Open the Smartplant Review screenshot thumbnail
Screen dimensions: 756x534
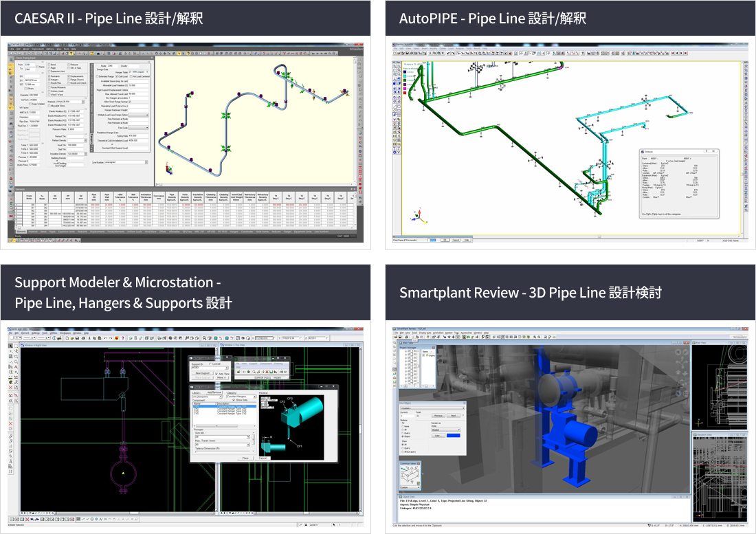pos(570,427)
